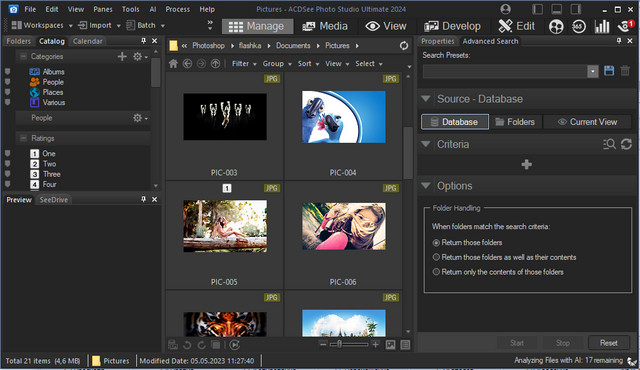
Task: Open the Panes menu
Action: point(102,9)
